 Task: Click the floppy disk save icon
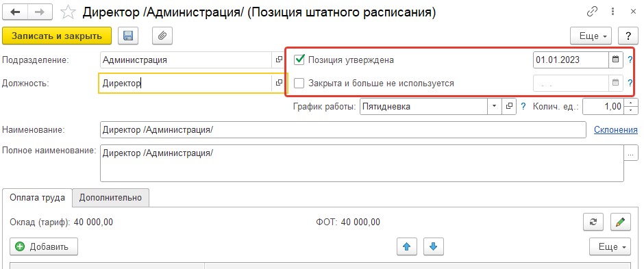(x=128, y=36)
